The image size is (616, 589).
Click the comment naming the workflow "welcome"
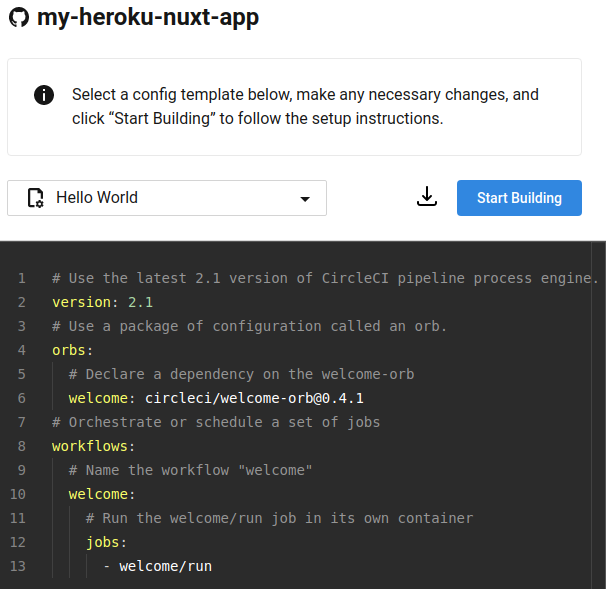(191, 470)
